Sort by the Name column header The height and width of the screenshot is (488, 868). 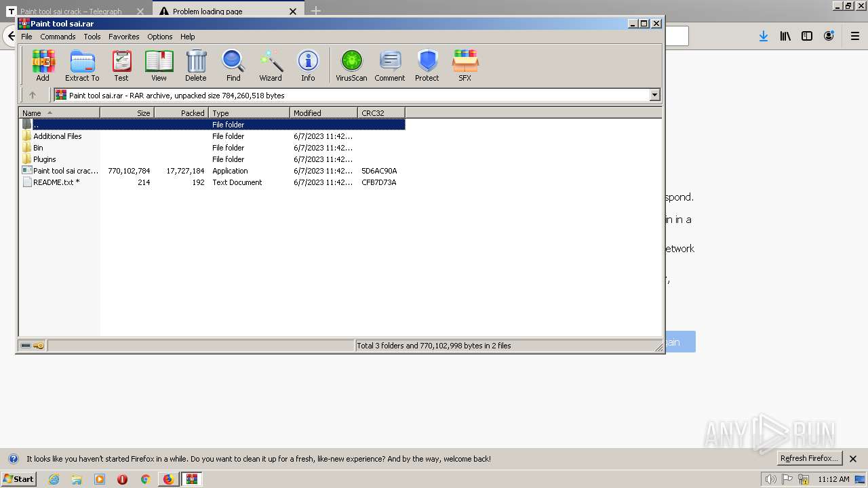tap(59, 113)
